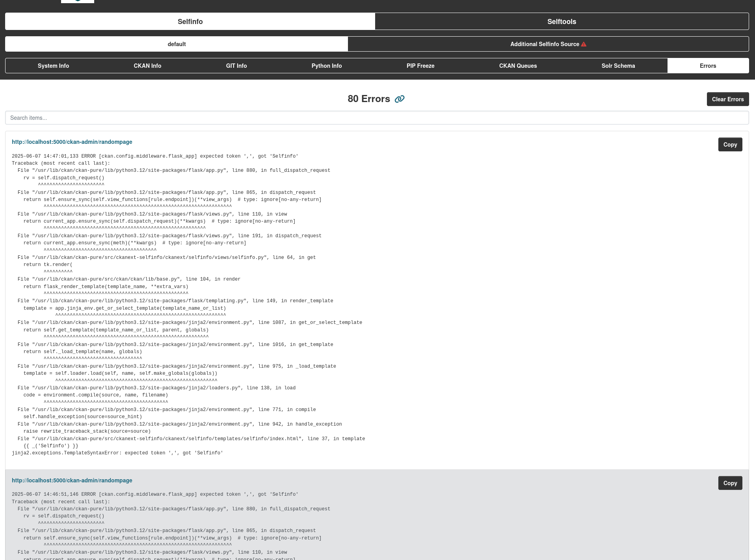Click the link icon beside 80 Errors
The width and height of the screenshot is (755, 560).
tap(400, 99)
